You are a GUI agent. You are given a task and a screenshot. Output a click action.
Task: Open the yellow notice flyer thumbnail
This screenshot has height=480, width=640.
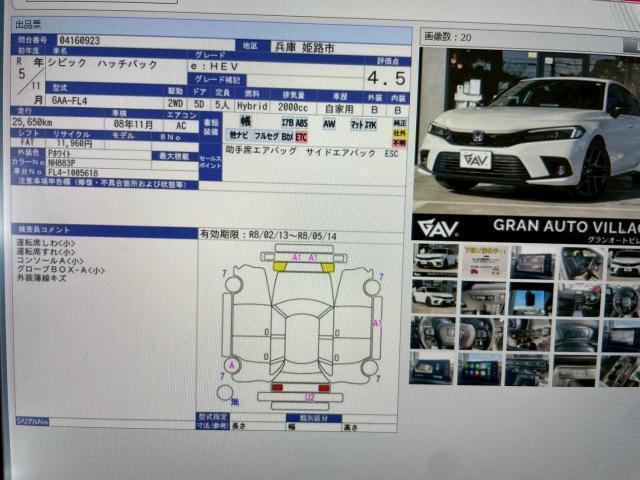point(482,263)
